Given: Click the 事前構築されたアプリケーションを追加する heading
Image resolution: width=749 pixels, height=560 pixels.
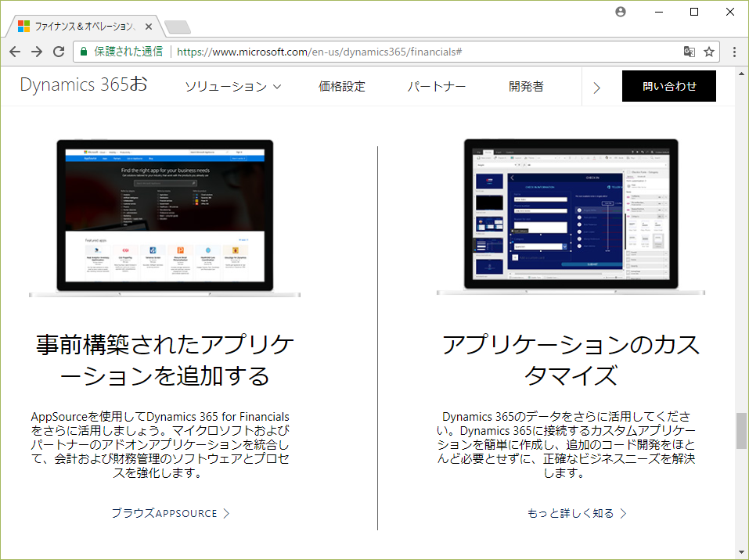Looking at the screenshot, I should point(165,360).
